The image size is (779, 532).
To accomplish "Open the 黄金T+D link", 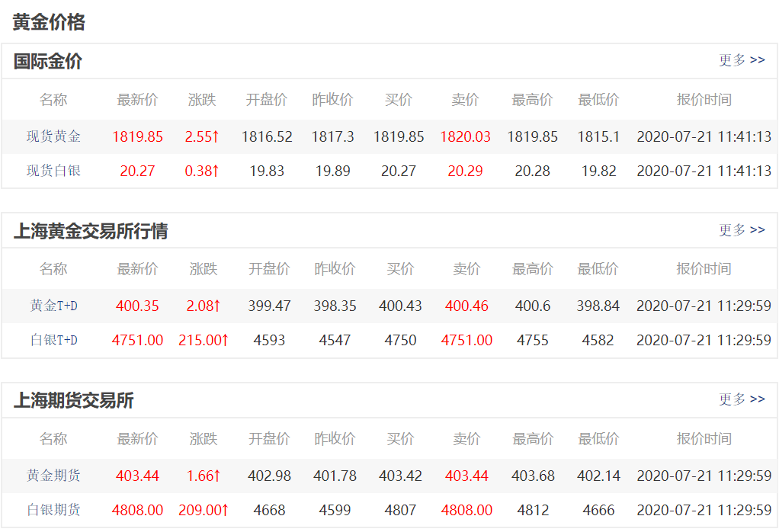I will click(53, 306).
